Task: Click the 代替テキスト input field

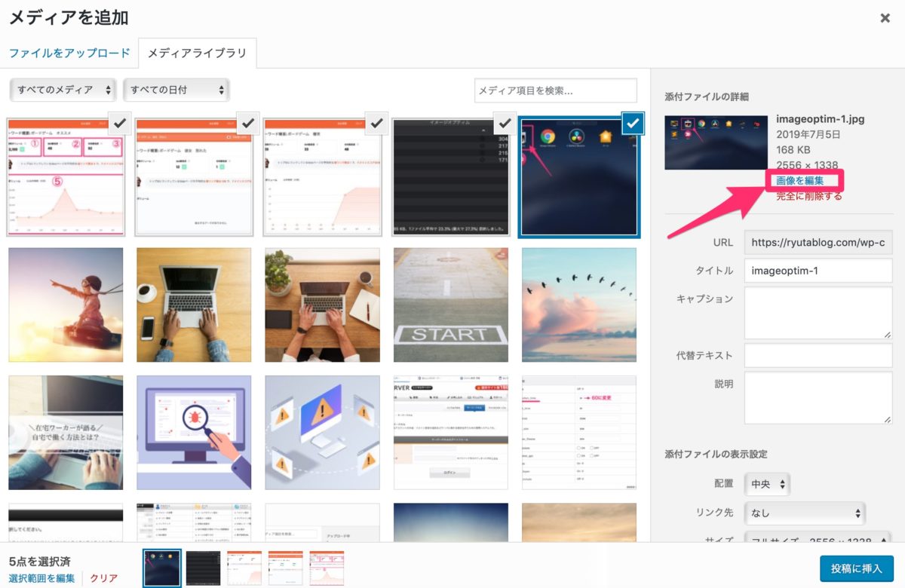Action: point(818,355)
